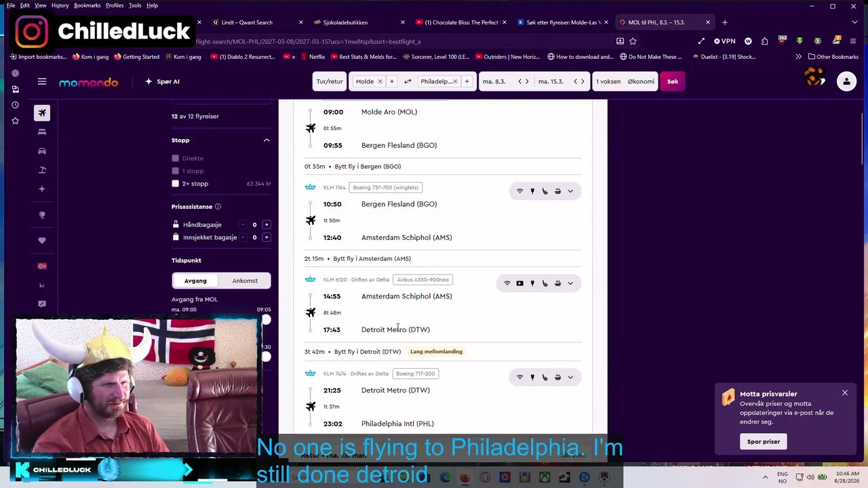Open travellers and cabin class selector

[625, 81]
